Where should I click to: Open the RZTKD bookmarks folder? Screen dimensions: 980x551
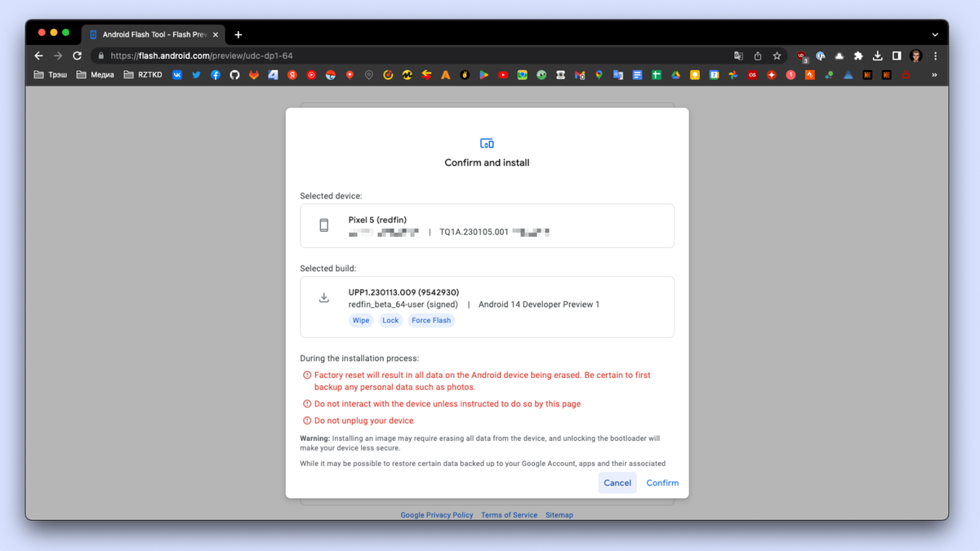click(143, 74)
